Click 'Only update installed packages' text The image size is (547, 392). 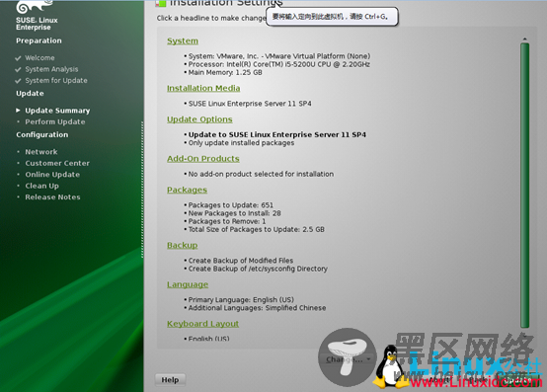(241, 143)
